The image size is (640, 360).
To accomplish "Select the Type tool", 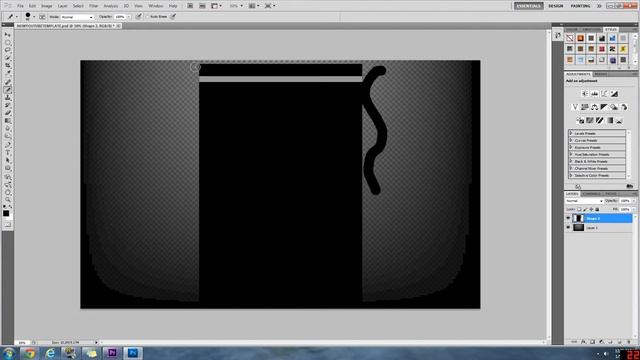I will tap(7, 152).
